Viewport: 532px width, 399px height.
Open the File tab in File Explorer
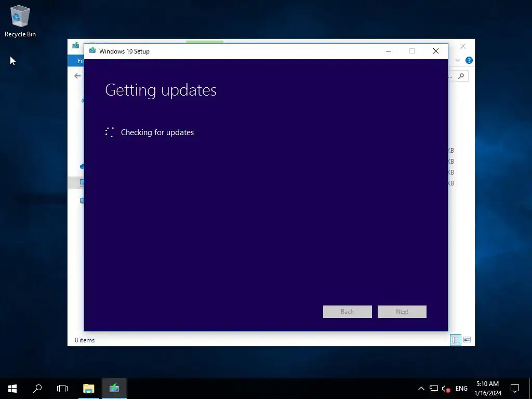pyautogui.click(x=76, y=61)
